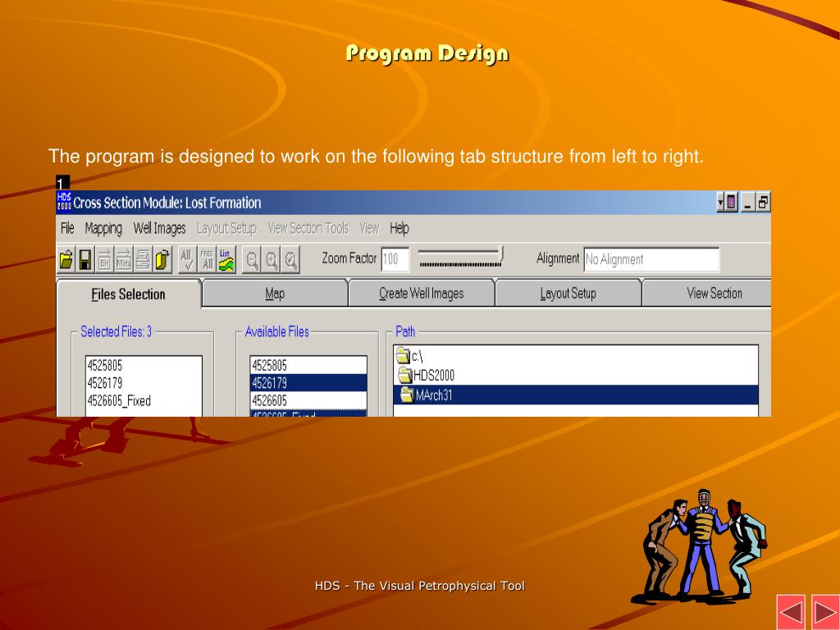
Task: Open the Layout Setup menu
Action: (226, 228)
